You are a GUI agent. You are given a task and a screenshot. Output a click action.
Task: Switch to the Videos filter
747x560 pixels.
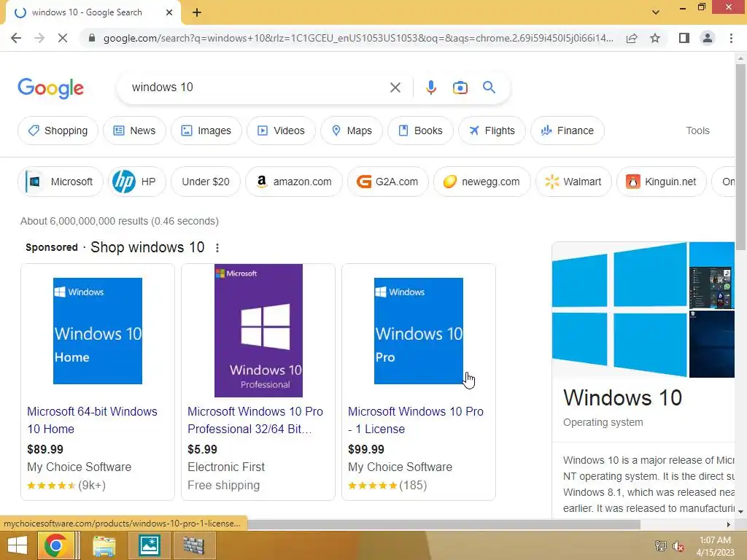(281, 131)
